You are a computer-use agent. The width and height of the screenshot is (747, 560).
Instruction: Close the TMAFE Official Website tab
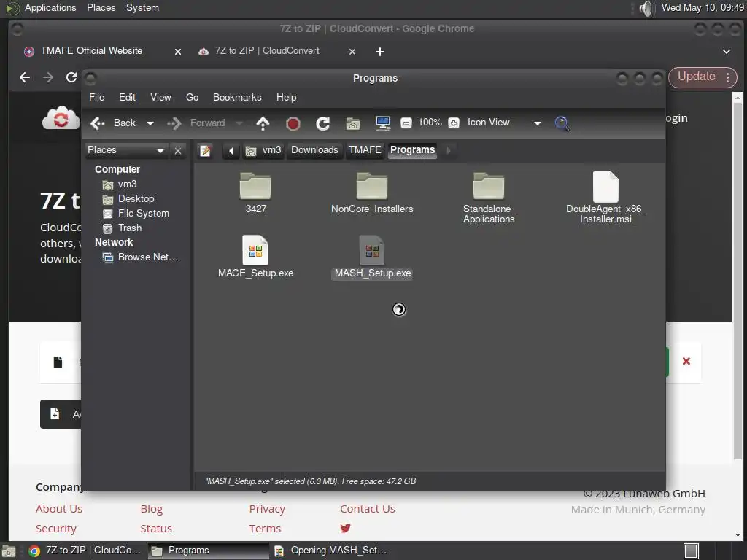[178, 52]
